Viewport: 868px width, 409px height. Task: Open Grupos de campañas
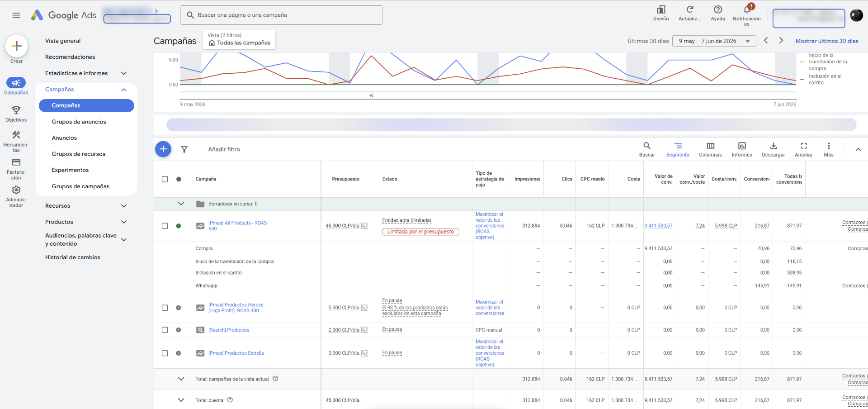click(80, 186)
